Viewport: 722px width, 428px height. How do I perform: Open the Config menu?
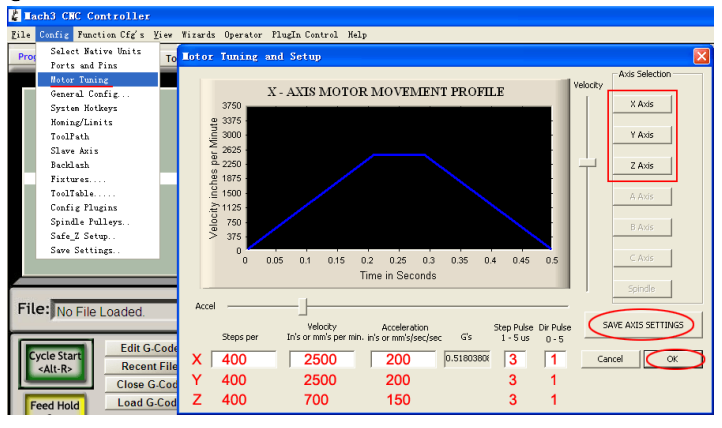[x=54, y=35]
